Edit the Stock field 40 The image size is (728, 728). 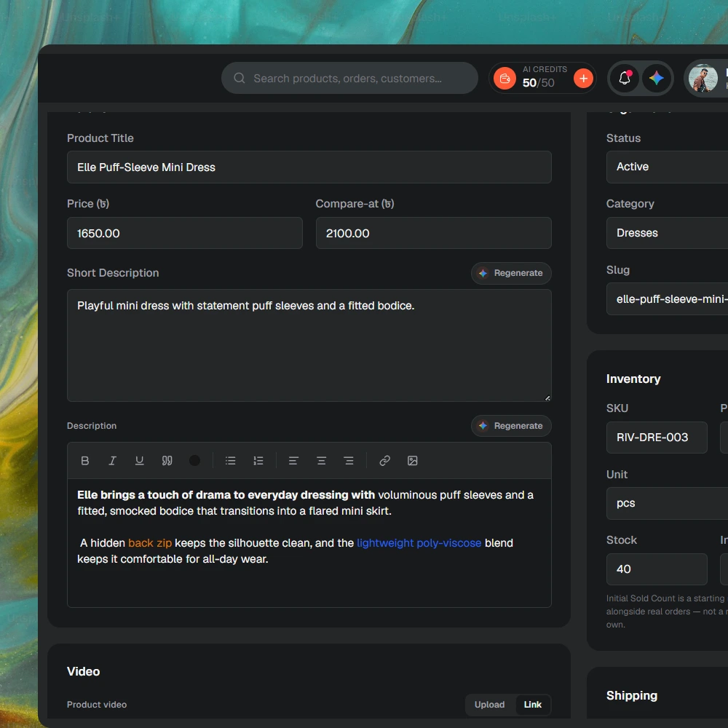(x=657, y=569)
